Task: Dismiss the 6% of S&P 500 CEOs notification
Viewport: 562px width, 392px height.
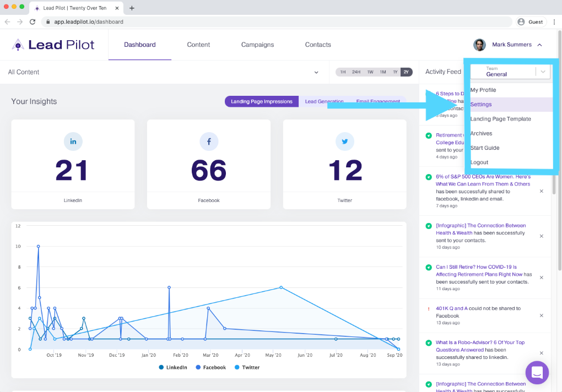Action: click(x=542, y=191)
